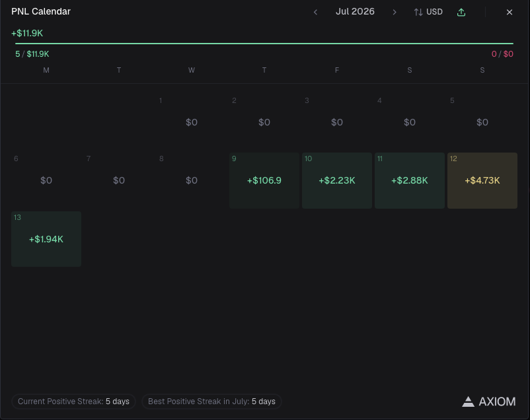Click the July 2 cell with $0
This screenshot has width=530, height=420.
click(x=264, y=122)
